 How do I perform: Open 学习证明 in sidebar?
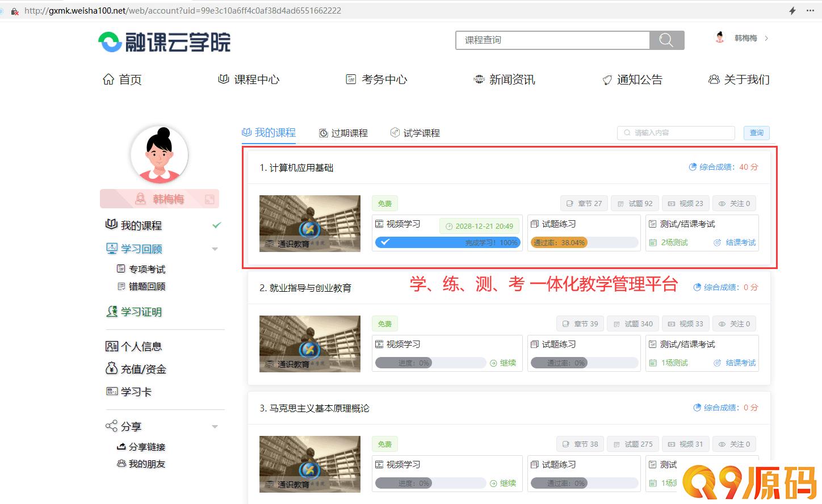point(134,312)
